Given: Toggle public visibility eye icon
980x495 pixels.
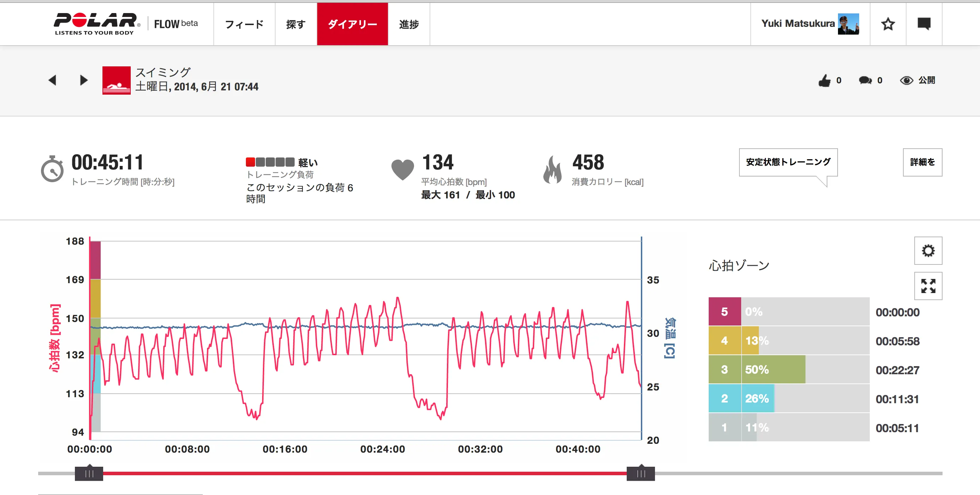Looking at the screenshot, I should coord(906,80).
